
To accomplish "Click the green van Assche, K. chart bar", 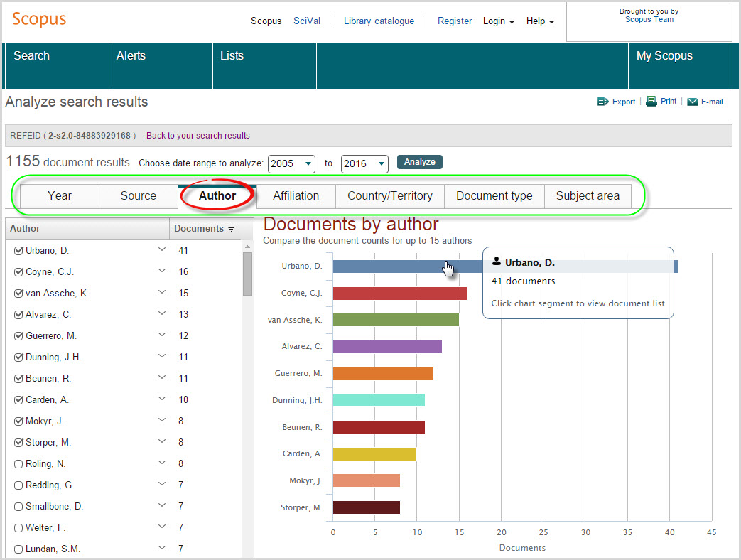I will pos(396,320).
